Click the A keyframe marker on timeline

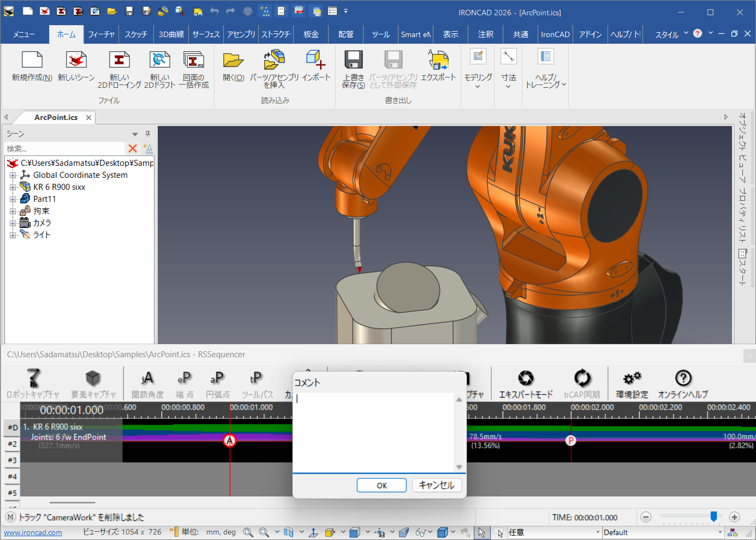230,440
